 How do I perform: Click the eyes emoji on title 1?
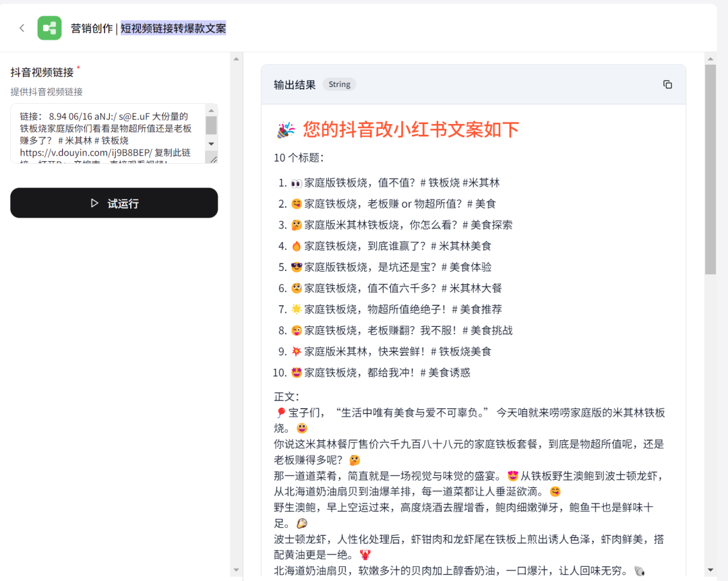[x=296, y=183]
